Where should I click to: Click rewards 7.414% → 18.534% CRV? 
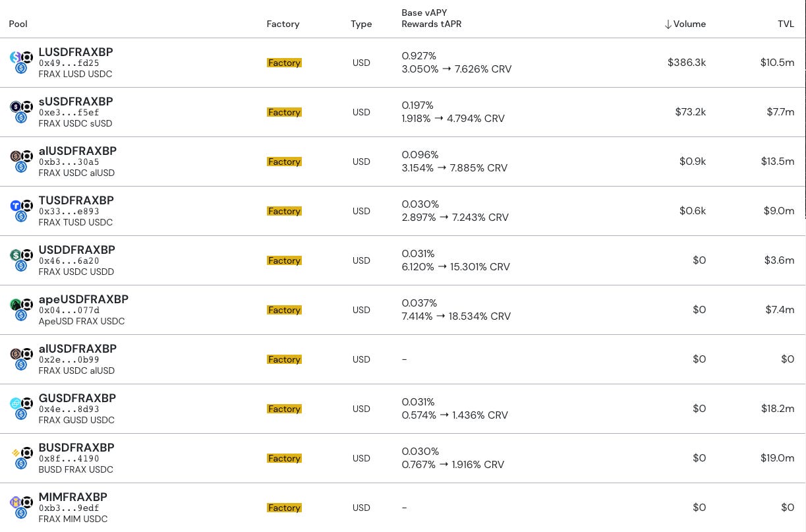point(456,316)
